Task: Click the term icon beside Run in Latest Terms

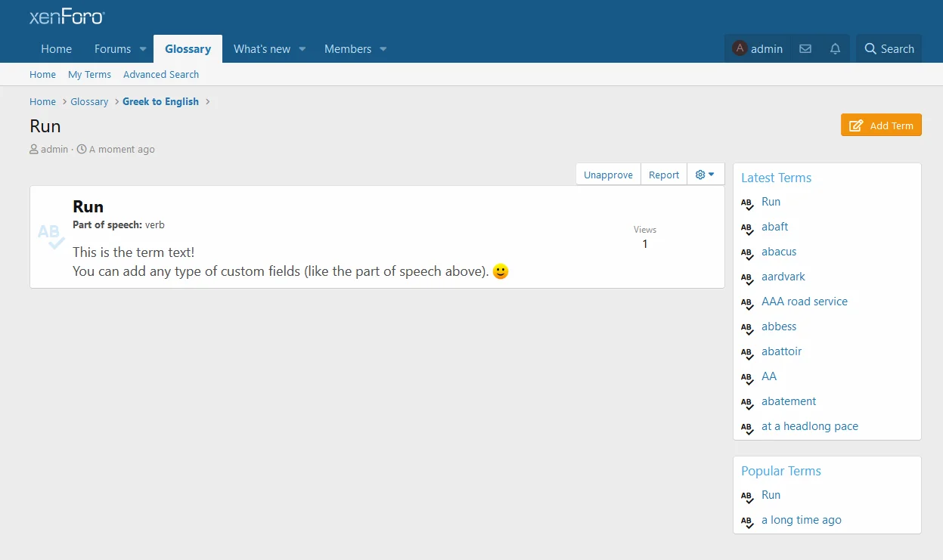Action: [747, 203]
